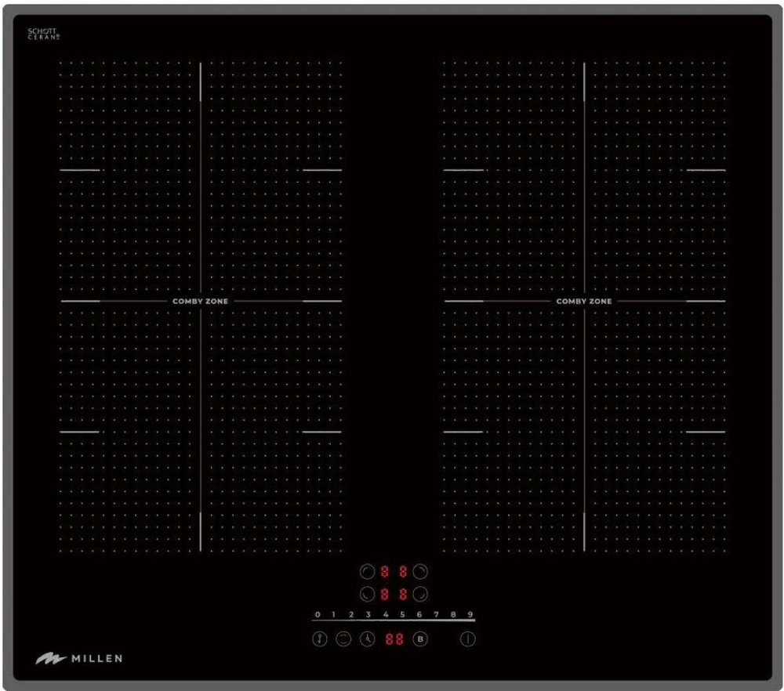Toggle the power on/off button
The width and height of the screenshot is (784, 691).
point(468,639)
